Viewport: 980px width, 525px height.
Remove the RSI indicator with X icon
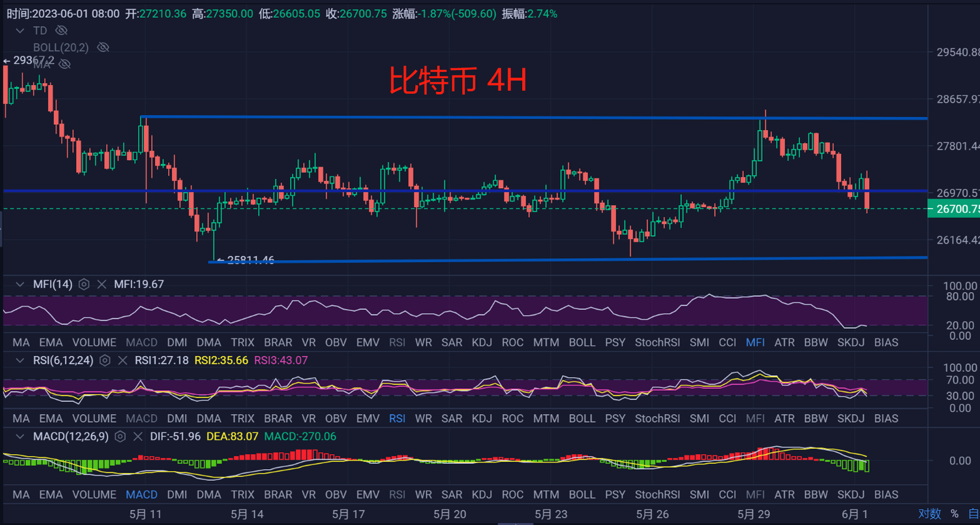pos(123,360)
